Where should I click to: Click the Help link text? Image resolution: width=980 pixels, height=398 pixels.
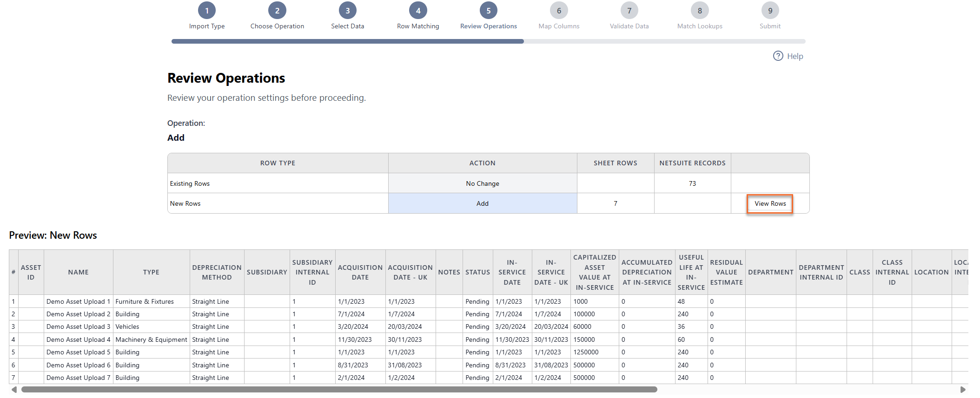(x=795, y=56)
